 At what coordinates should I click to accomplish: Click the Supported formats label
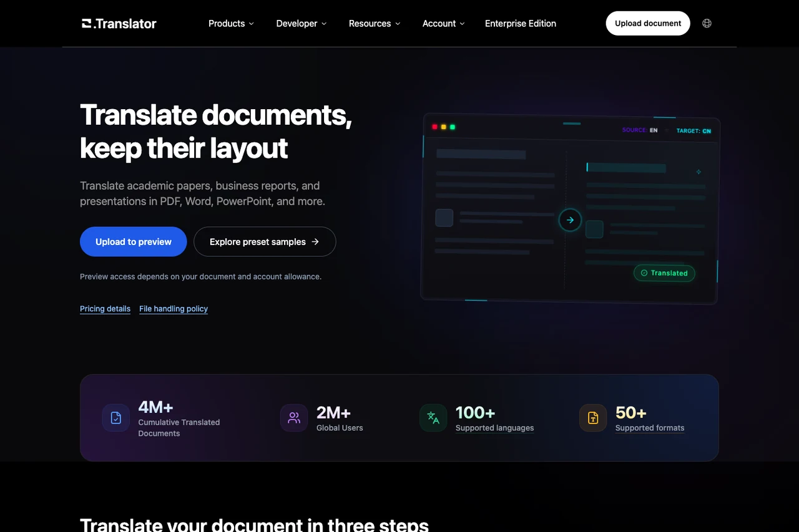click(x=650, y=428)
